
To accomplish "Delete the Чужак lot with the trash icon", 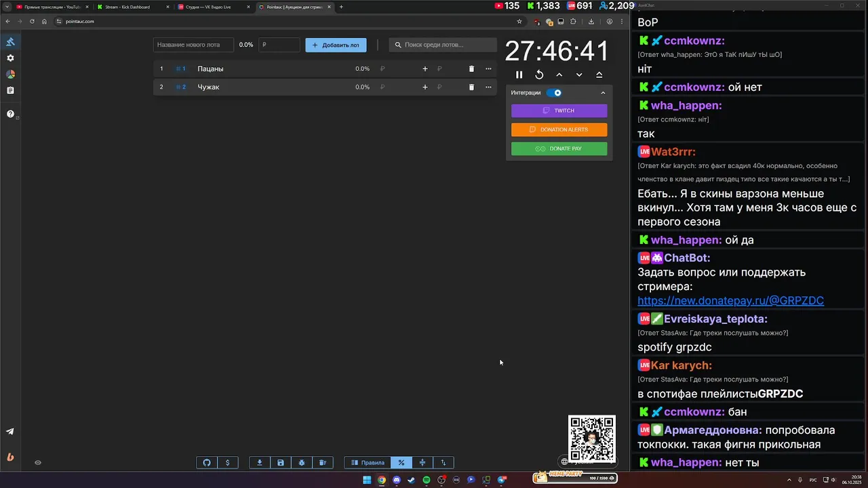I will (x=471, y=87).
